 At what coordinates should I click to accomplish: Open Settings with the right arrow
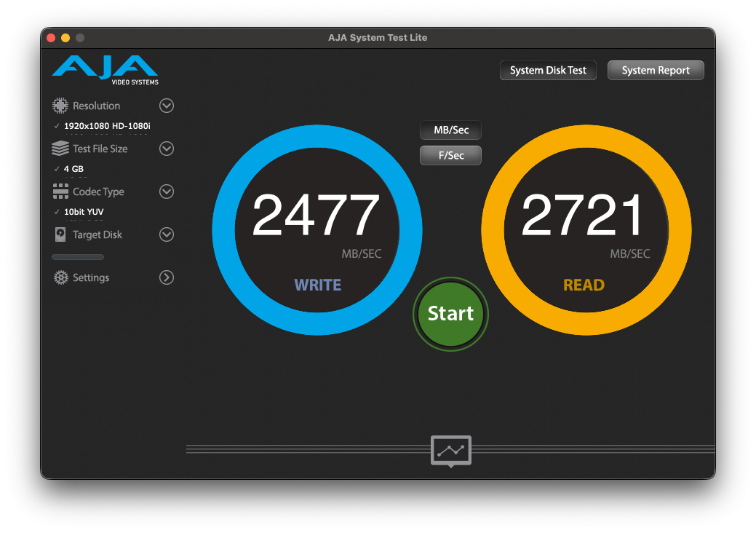coord(167,277)
